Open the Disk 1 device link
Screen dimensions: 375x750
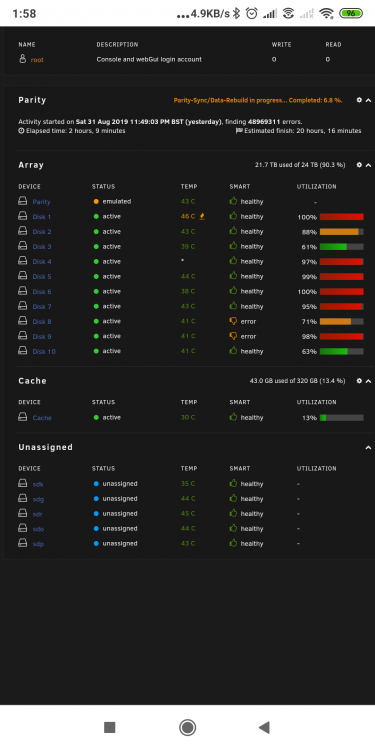tap(42, 217)
